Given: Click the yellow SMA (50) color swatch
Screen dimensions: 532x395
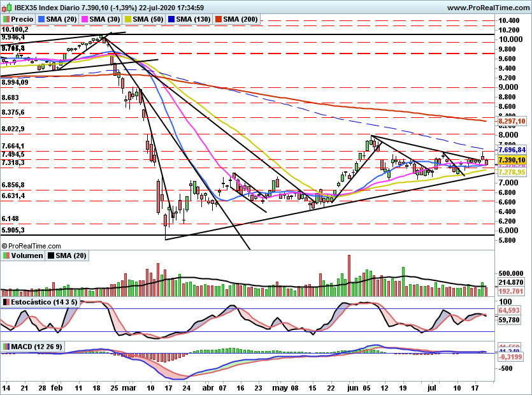Looking at the screenshot, I should coord(128,19).
